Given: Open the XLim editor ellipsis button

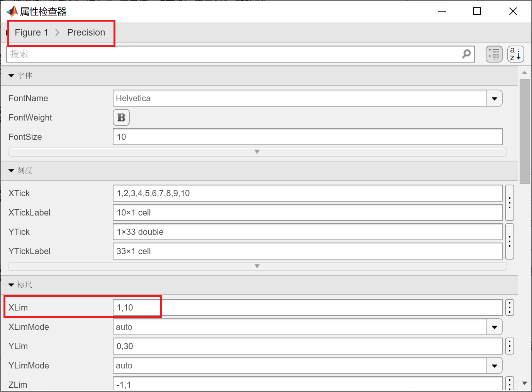Looking at the screenshot, I should 510,307.
